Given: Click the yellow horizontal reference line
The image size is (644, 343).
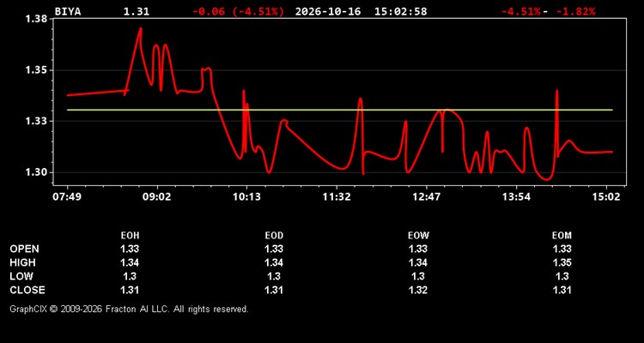Looking at the screenshot, I should coord(340,110).
